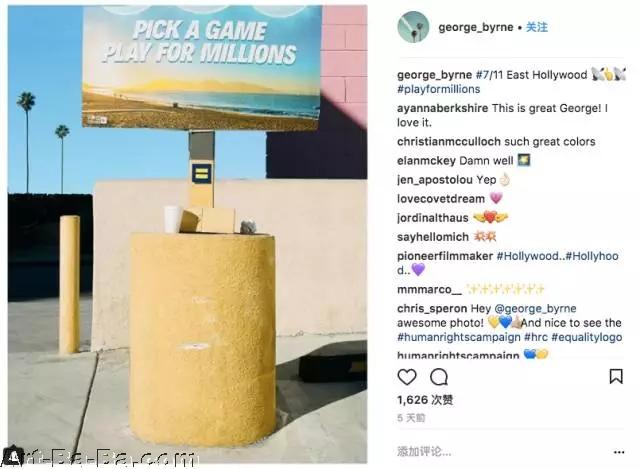
Task: Open the post photo of the yellow cylinder
Action: [187, 234]
